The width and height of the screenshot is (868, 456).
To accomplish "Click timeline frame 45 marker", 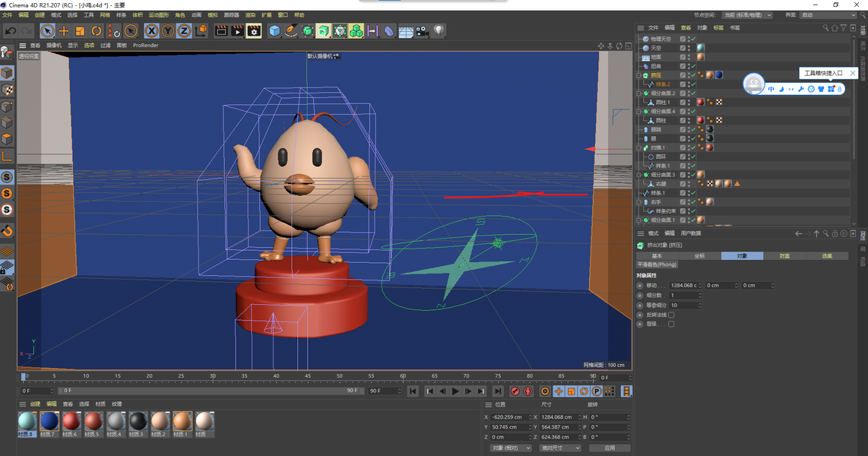I will pos(307,376).
